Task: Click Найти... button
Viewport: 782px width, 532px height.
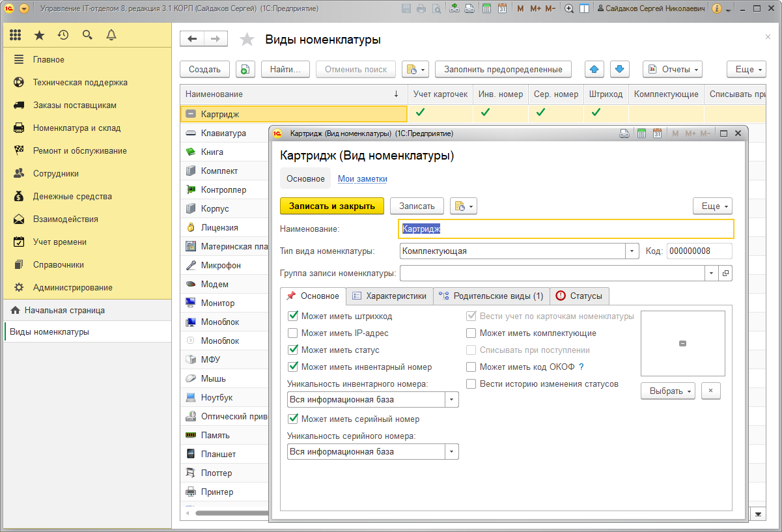Action: 285,69
